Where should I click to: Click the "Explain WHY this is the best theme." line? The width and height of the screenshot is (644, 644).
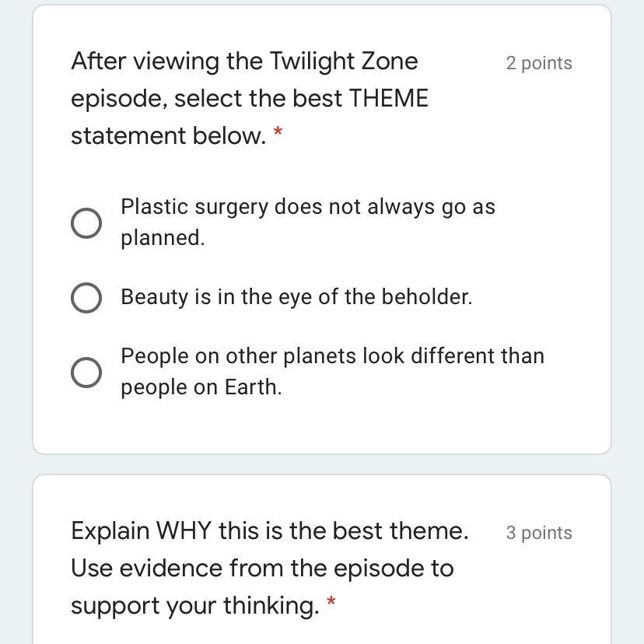coord(269,531)
